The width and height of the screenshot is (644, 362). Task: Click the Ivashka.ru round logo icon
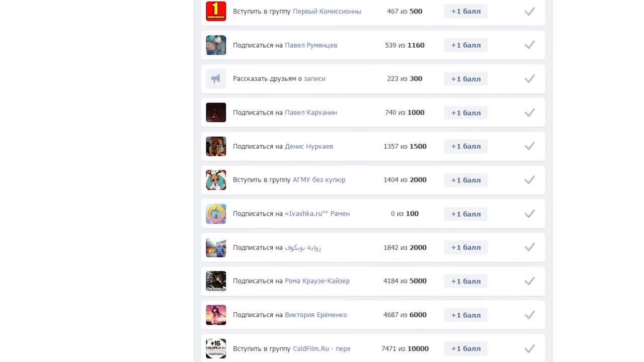(x=216, y=214)
